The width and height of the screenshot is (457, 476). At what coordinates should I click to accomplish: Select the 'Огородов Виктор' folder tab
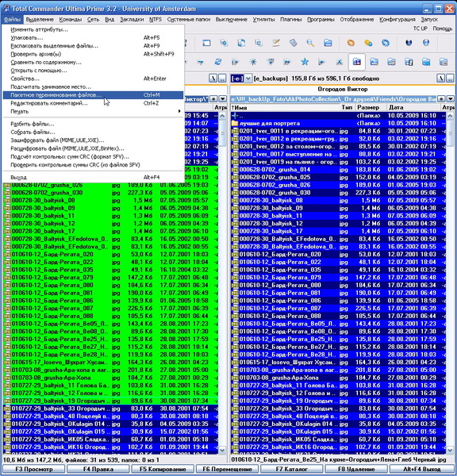[x=342, y=89]
